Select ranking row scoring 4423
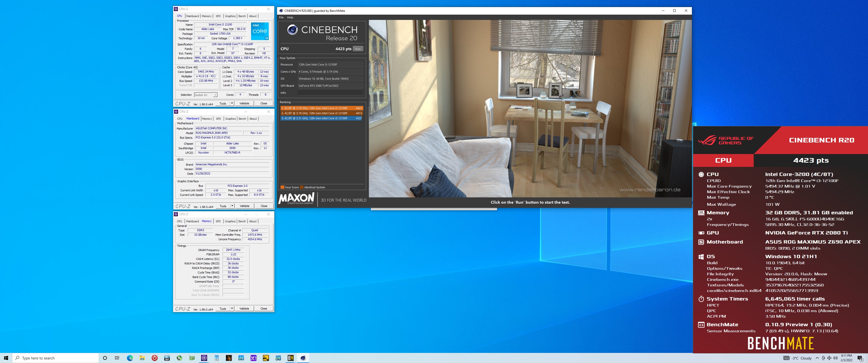This screenshot has height=363, width=868. pos(322,108)
